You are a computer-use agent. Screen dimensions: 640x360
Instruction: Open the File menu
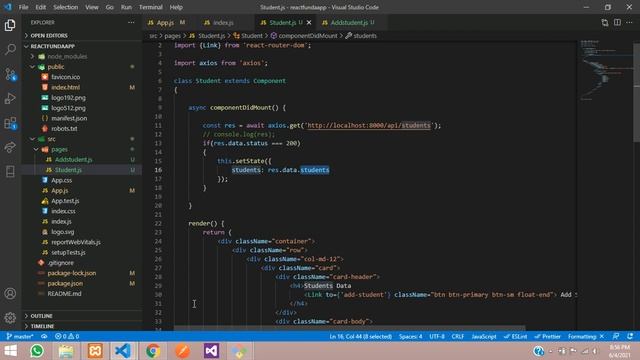pos(24,7)
